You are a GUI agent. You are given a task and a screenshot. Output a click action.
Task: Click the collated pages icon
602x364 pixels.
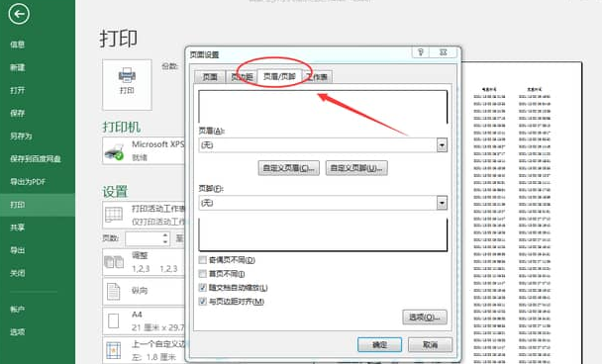click(x=114, y=262)
